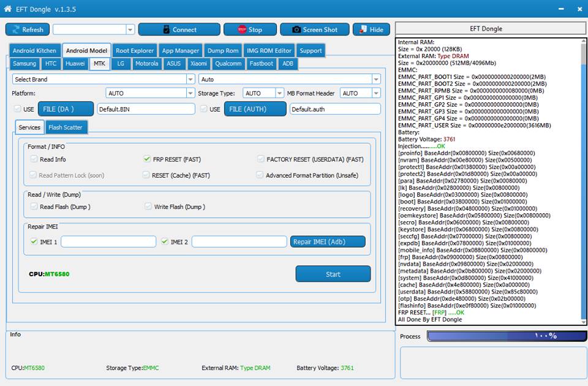This screenshot has width=588, height=386.
Task: Expand the Platform AUTO dropdown
Action: (x=190, y=93)
